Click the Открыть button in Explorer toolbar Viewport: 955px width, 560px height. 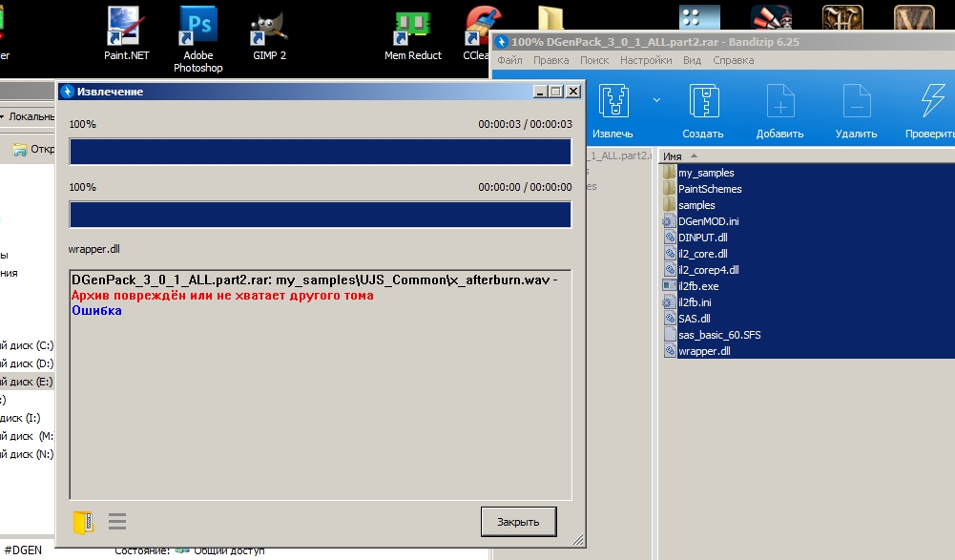pos(33,149)
